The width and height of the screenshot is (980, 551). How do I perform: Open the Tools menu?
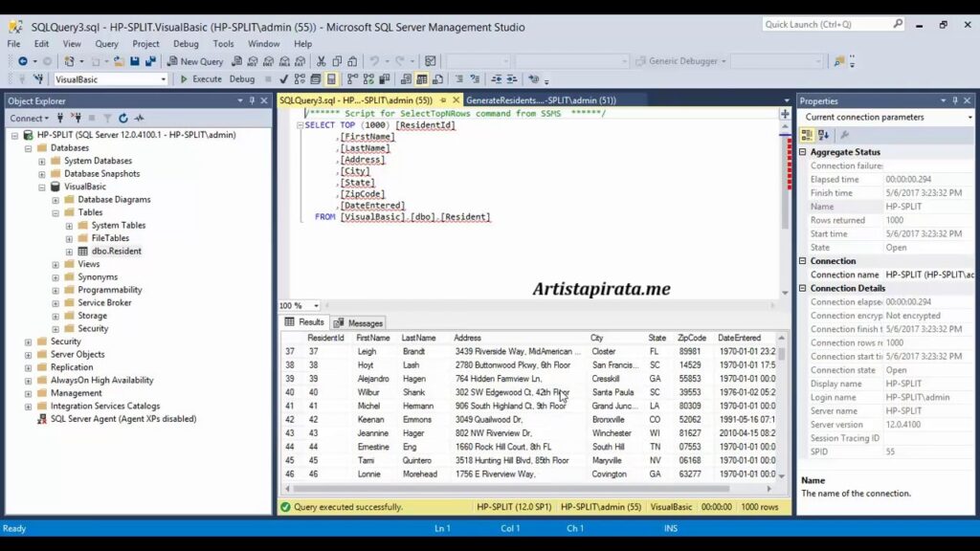click(x=223, y=44)
